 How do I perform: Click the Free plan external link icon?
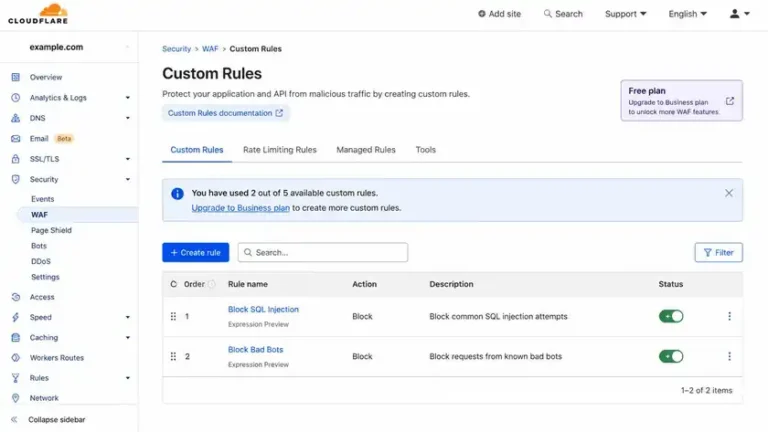730,101
